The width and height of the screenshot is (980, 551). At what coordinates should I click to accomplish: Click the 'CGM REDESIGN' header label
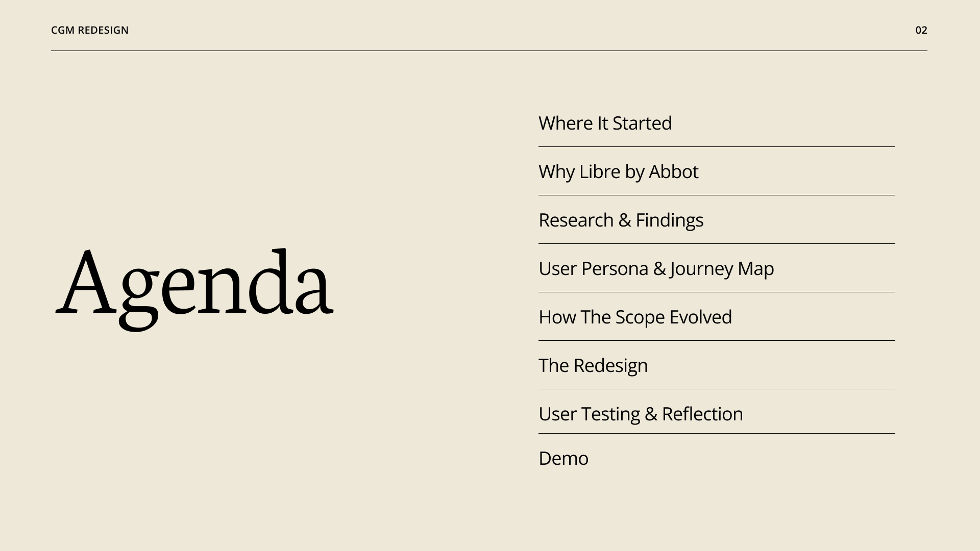point(90,30)
